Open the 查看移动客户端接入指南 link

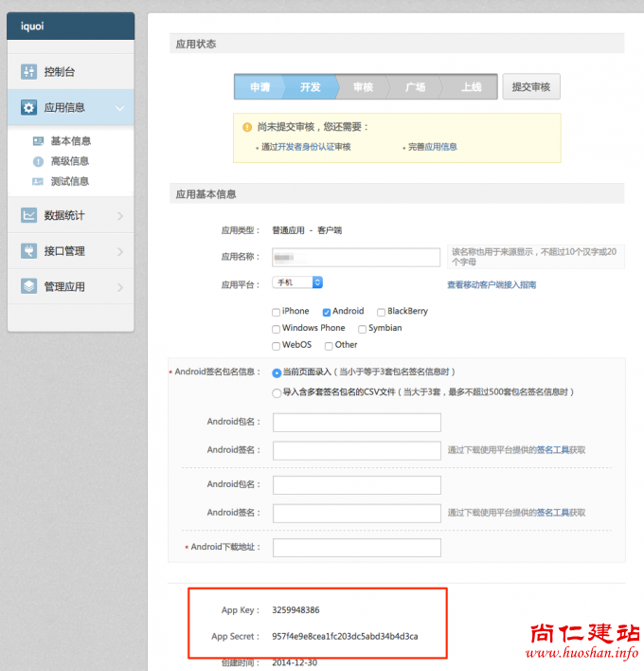(x=492, y=284)
